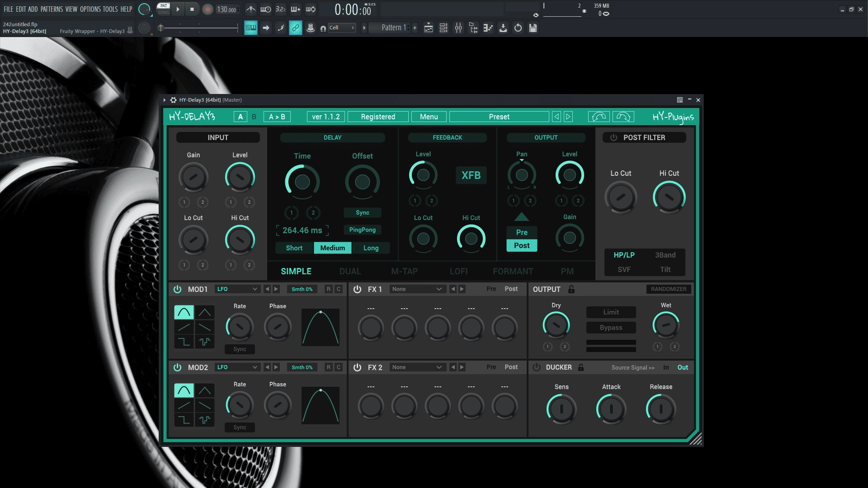868x488 pixels.
Task: Select the Short delay range
Action: click(x=294, y=248)
